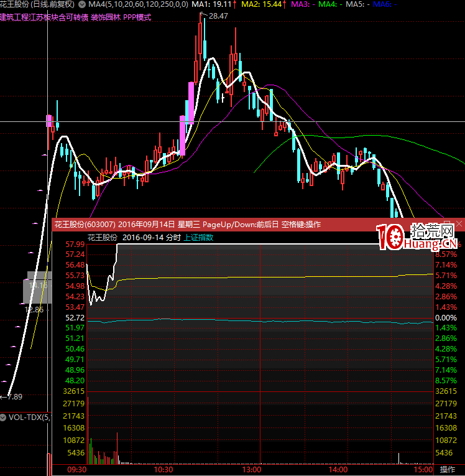Screen dimensions: 465x476
Task: Click the green MA4 indicator label
Action: [327, 4]
